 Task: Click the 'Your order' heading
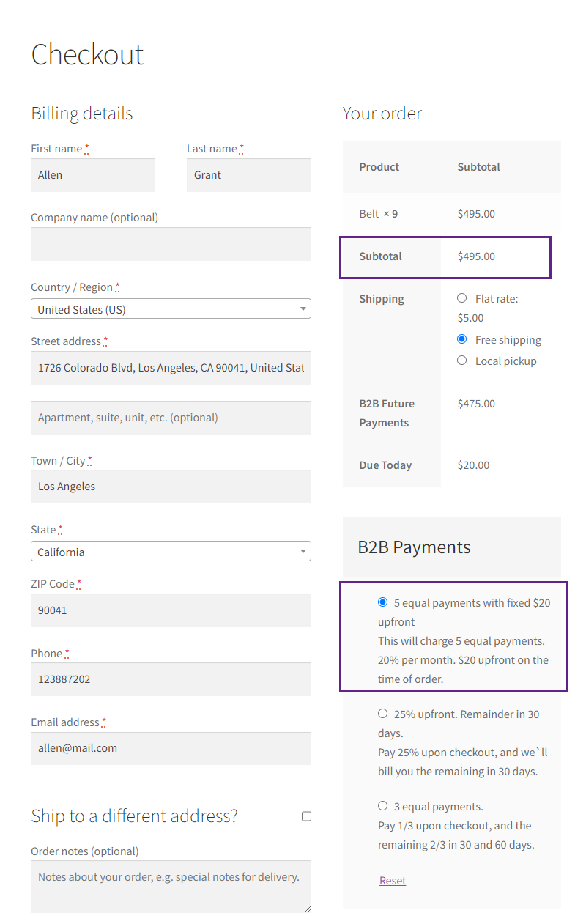pos(382,114)
